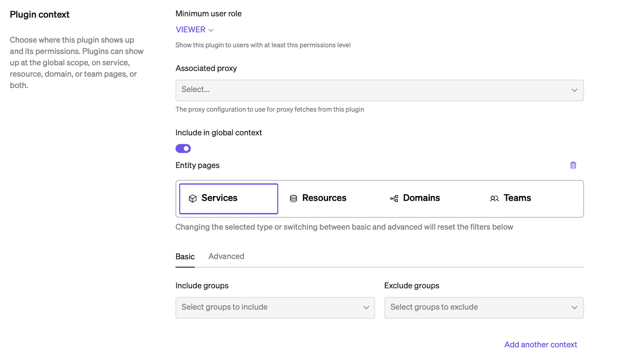The image size is (624, 364).
Task: Choose the Resources entity type label
Action: click(324, 198)
